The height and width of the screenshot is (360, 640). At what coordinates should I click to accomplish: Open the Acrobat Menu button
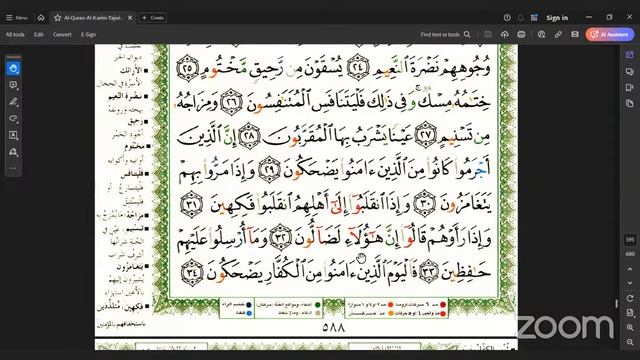(16, 18)
